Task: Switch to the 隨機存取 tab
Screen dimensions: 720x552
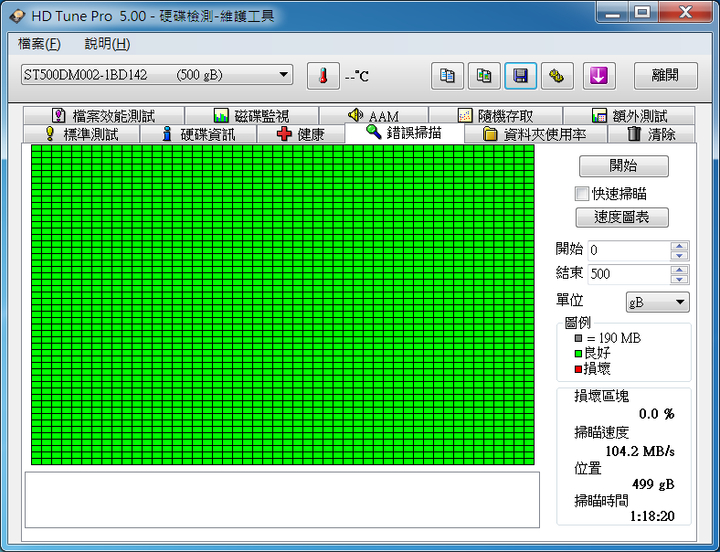Action: pyautogui.click(x=495, y=115)
